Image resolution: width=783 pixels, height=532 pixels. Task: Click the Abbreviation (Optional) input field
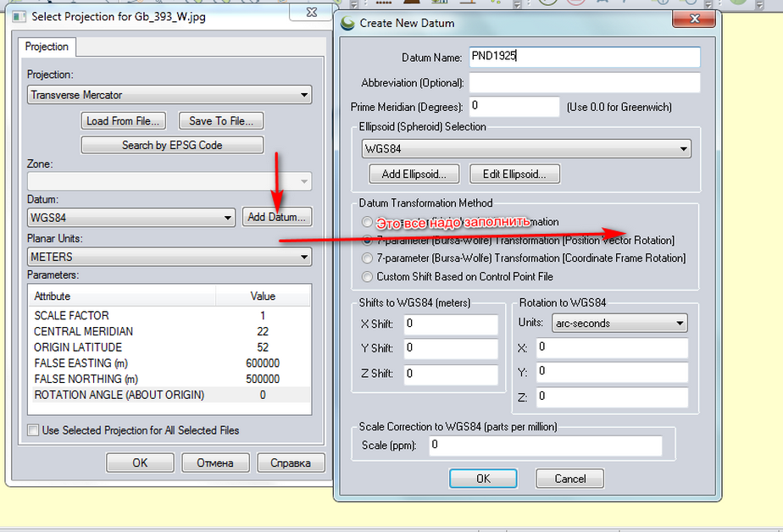(585, 82)
